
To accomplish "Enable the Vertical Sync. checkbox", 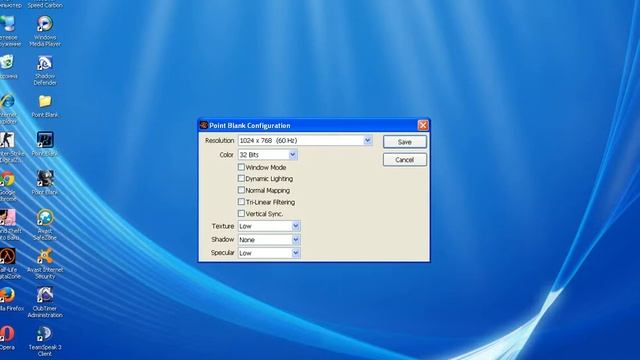I will pyautogui.click(x=241, y=213).
